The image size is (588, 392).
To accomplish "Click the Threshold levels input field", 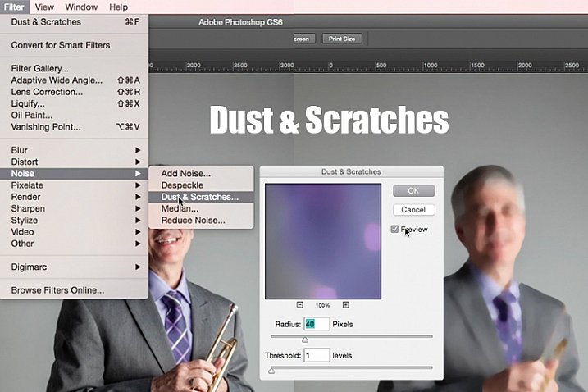I will pyautogui.click(x=317, y=355).
